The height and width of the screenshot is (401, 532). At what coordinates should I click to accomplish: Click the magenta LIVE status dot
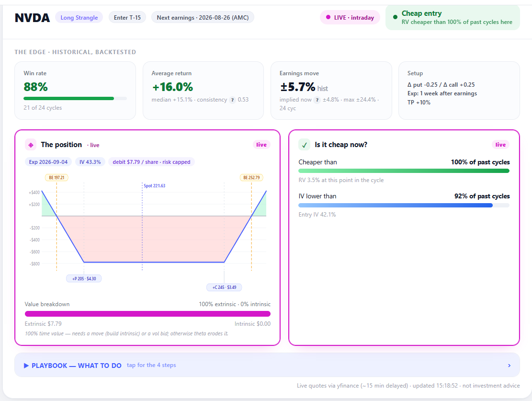click(328, 17)
